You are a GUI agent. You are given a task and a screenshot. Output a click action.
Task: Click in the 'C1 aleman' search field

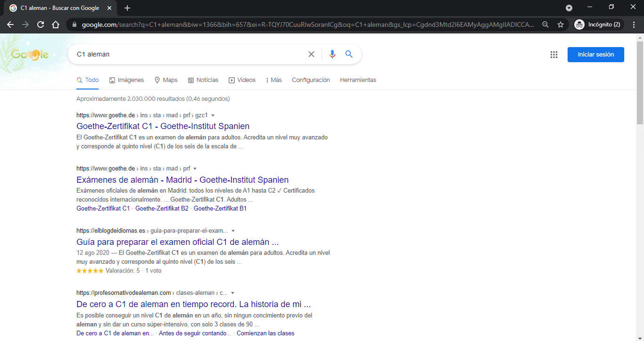click(189, 54)
